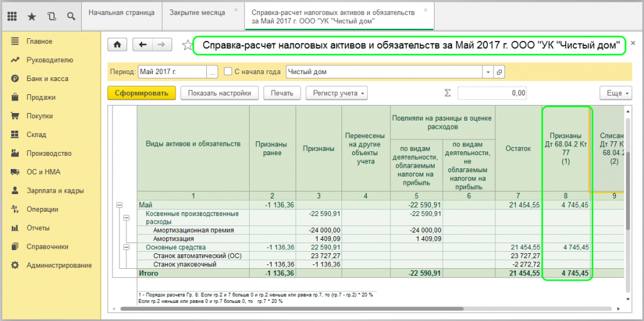Click the period input field
The image size is (644, 321).
pyautogui.click(x=172, y=72)
